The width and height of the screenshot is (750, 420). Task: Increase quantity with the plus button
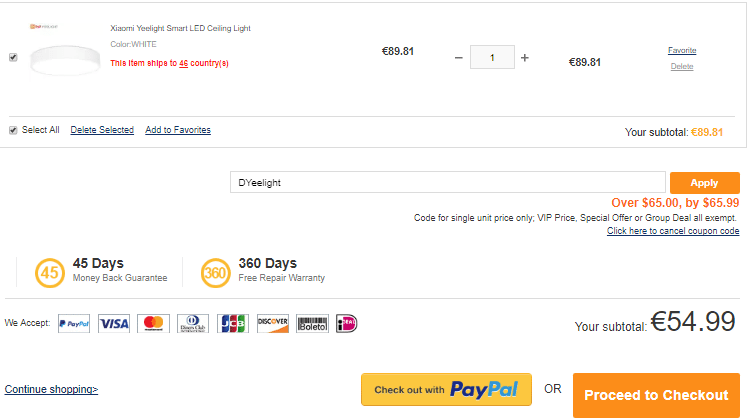tap(525, 58)
